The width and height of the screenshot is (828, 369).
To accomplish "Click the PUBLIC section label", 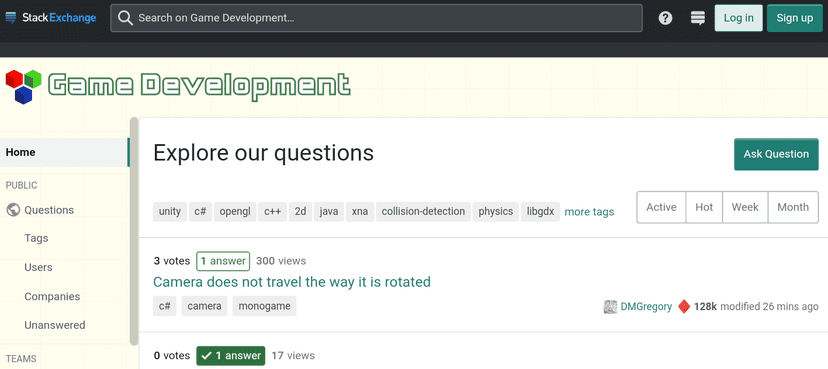I will point(21,185).
